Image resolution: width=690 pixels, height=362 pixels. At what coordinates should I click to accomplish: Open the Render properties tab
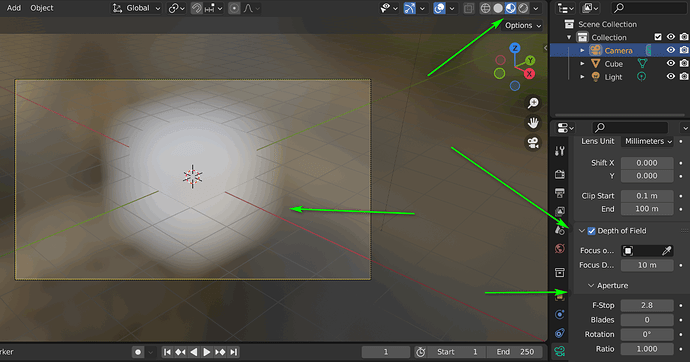(560, 174)
